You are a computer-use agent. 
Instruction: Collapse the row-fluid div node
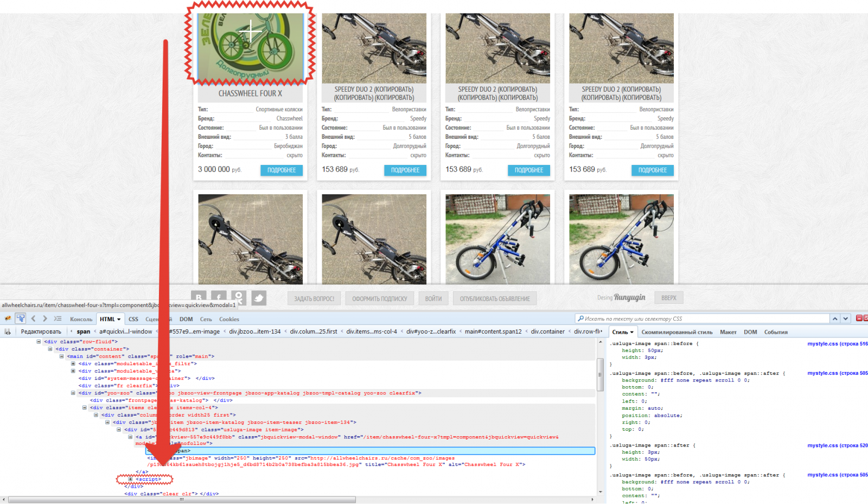[x=39, y=342]
